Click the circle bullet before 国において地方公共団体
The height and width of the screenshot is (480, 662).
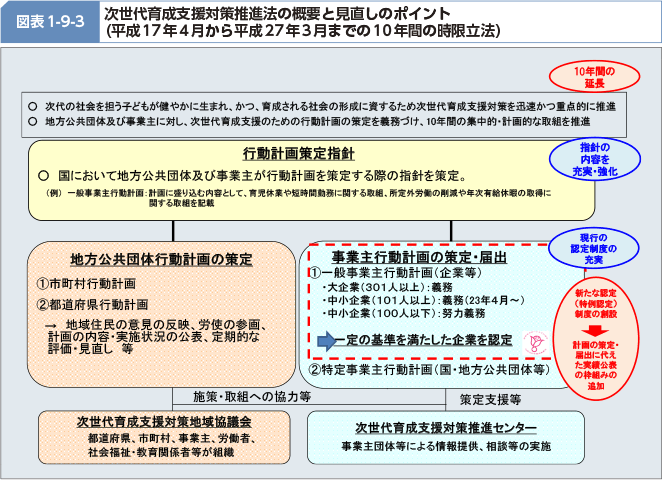coord(43,174)
